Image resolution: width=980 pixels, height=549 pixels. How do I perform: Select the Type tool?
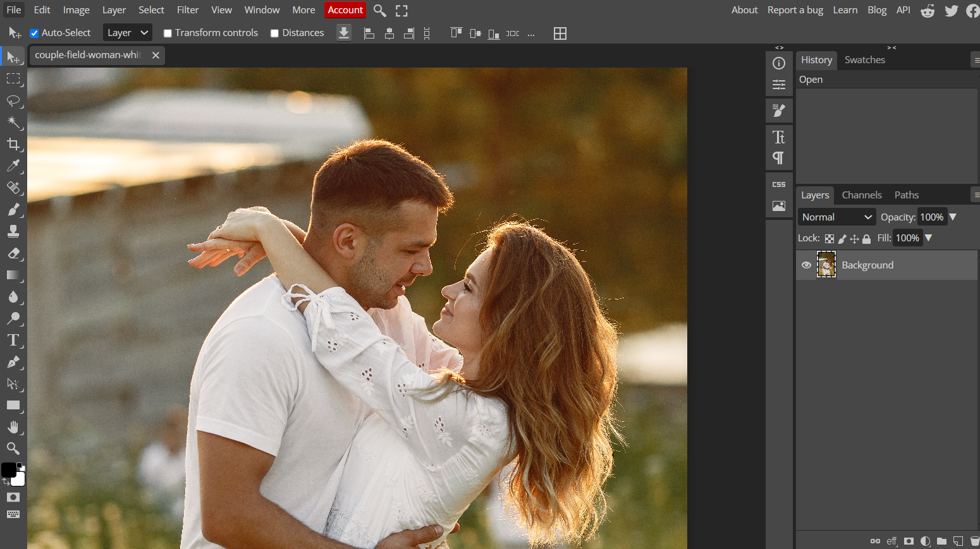tap(13, 340)
